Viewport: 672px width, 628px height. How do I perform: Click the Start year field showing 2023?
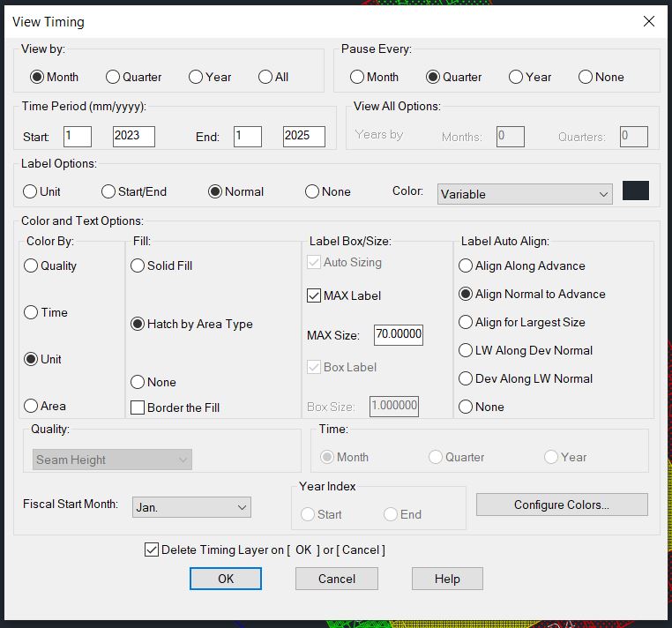pos(134,137)
